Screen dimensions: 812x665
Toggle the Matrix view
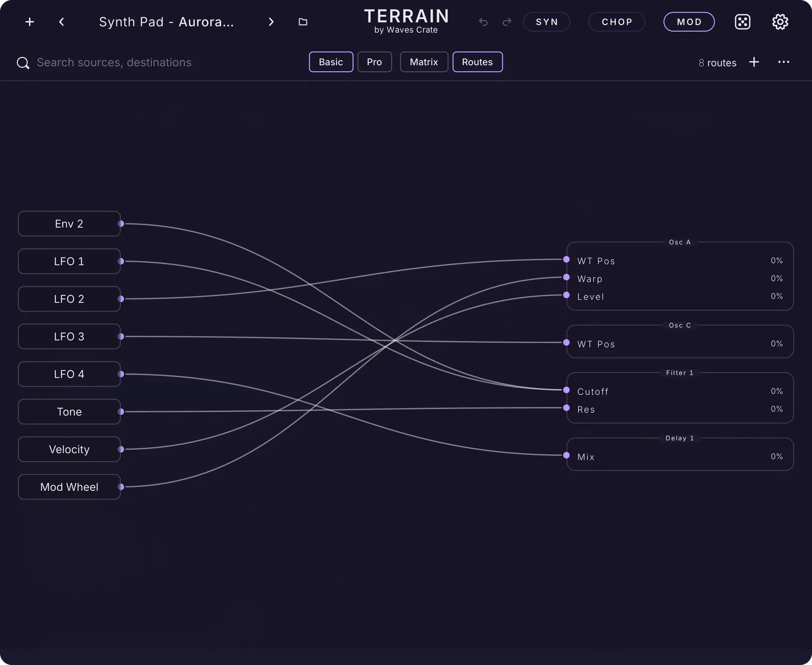coord(424,62)
